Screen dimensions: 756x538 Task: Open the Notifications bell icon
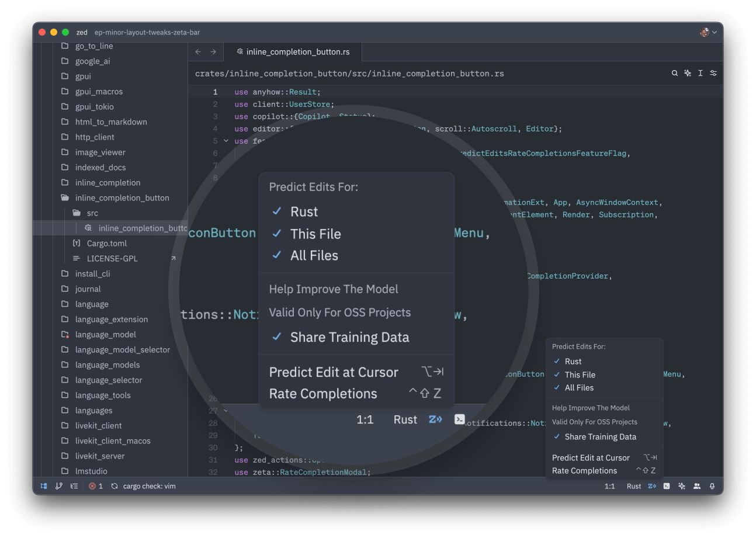point(712,486)
